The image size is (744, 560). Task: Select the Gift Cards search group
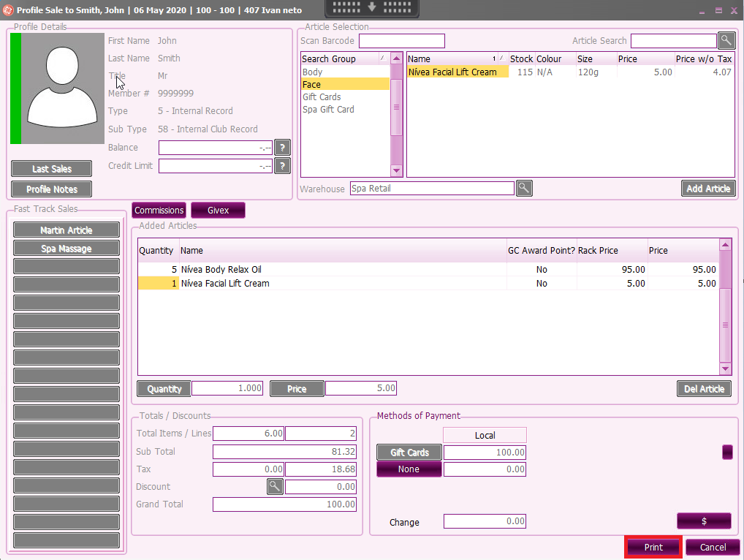point(345,97)
